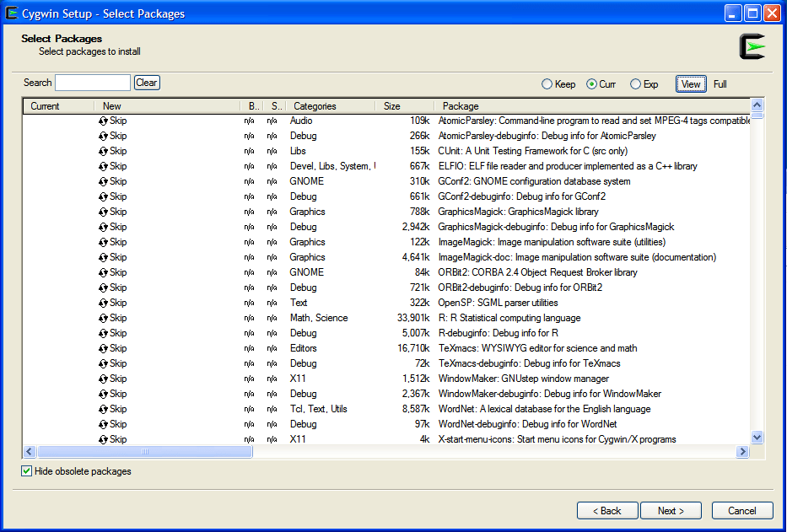The image size is (787, 532).
Task: Cycle the install icon for GConf2 GNOME row
Action: pos(104,181)
